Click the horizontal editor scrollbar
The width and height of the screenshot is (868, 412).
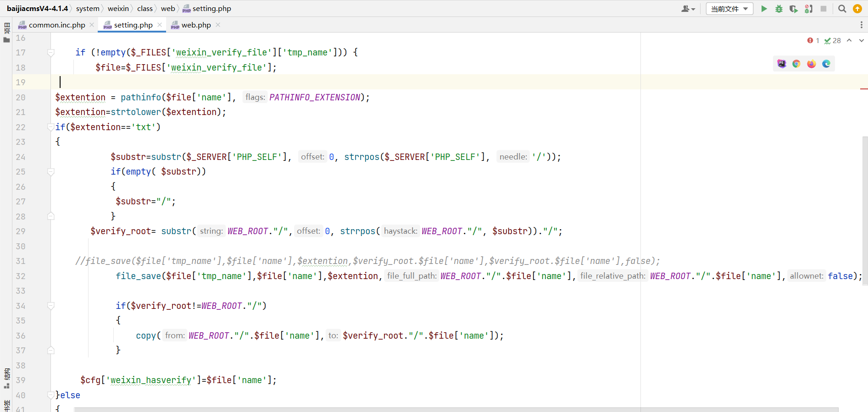[456, 409]
